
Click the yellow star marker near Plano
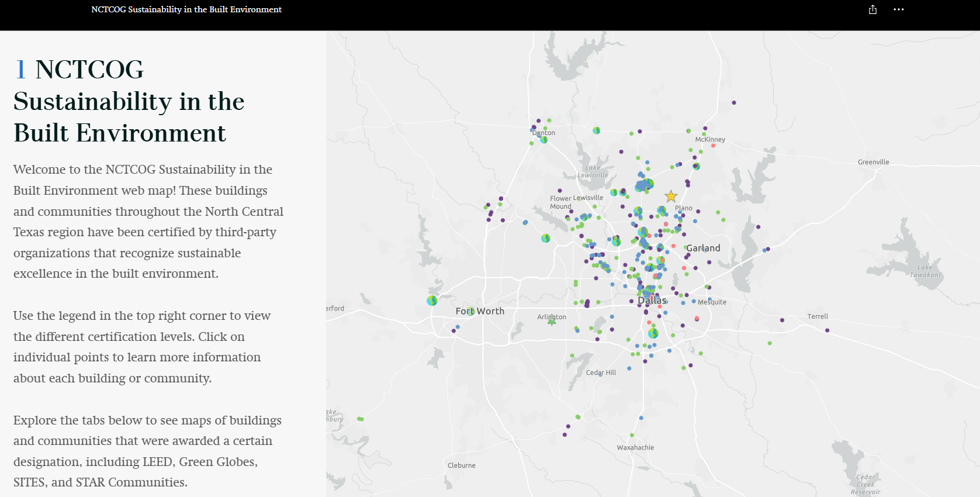[671, 196]
